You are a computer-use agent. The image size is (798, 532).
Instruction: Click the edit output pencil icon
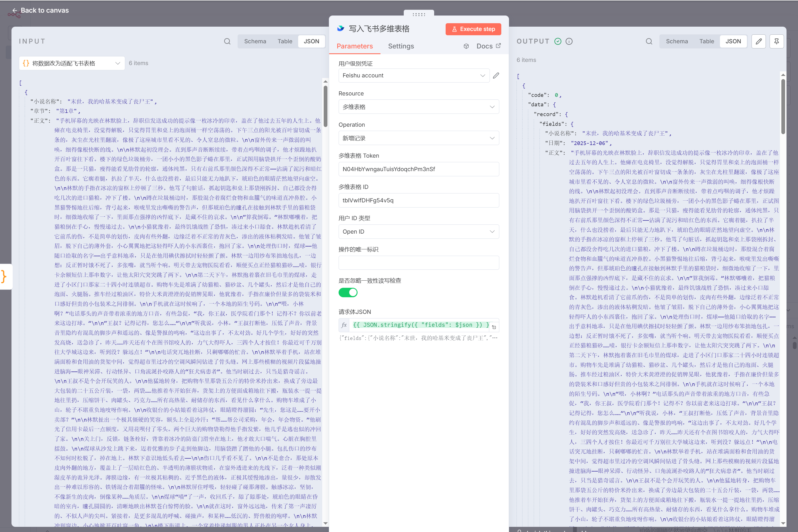758,41
